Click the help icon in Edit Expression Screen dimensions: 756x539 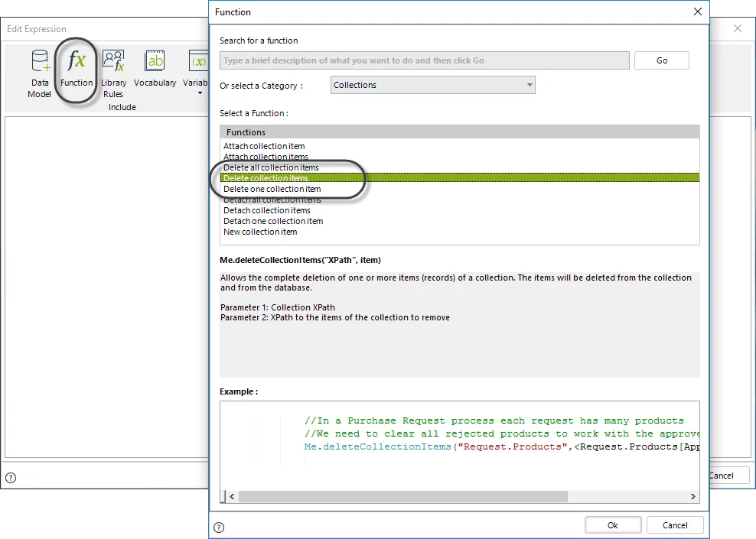11,477
